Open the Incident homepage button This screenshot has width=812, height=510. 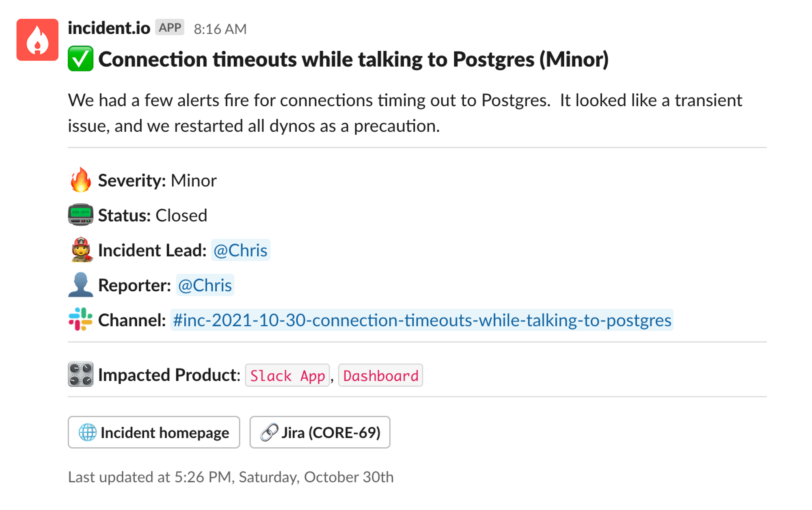tap(154, 432)
